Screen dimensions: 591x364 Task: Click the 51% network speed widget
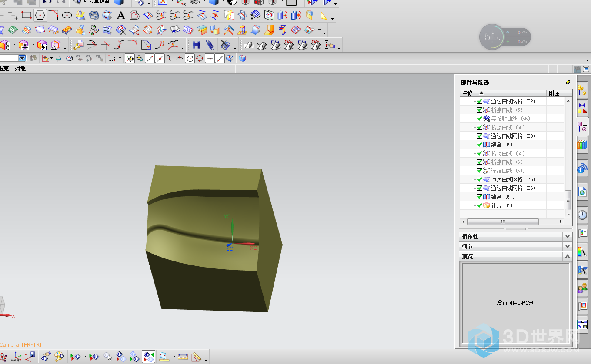pos(505,37)
